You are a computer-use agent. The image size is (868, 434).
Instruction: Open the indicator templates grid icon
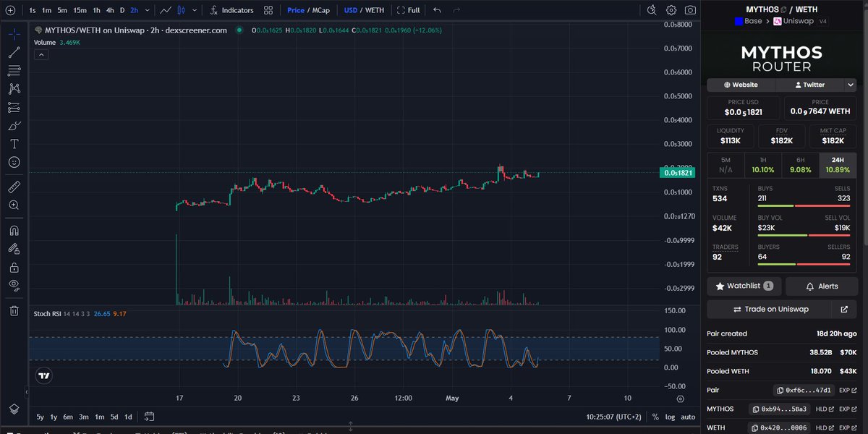point(268,10)
